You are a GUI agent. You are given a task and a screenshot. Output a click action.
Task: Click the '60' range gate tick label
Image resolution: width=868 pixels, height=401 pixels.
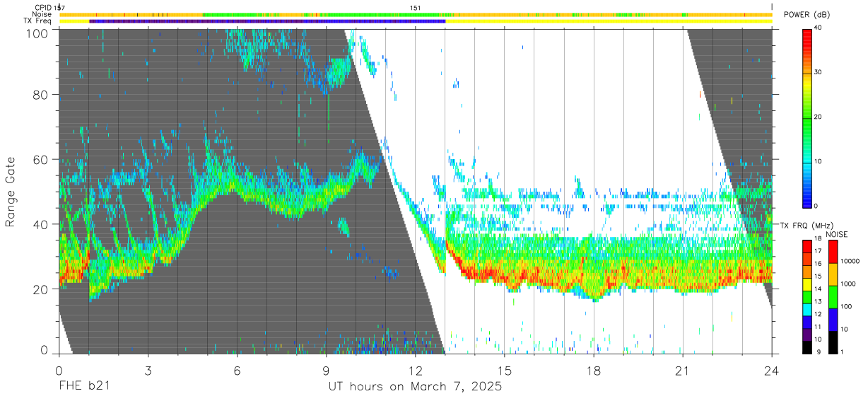pos(42,160)
